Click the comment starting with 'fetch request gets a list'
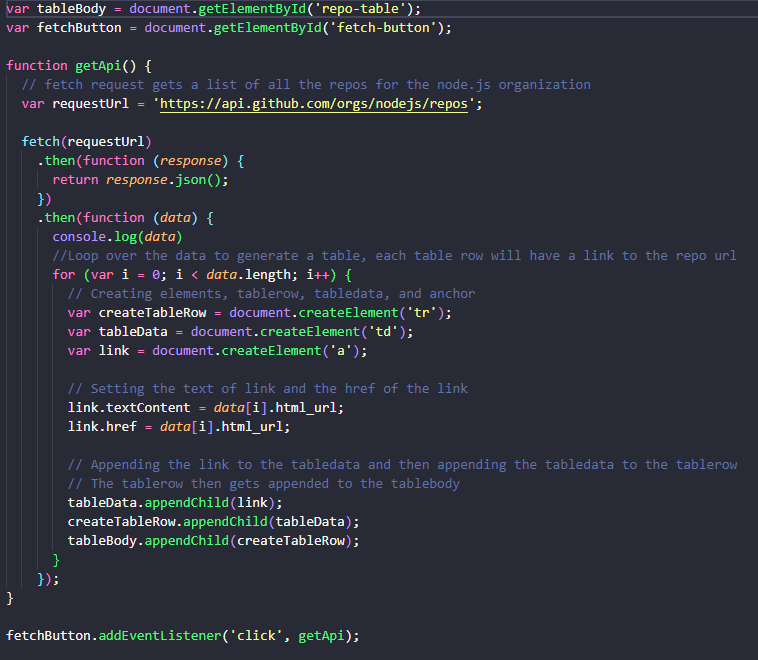The width and height of the screenshot is (758, 660). (x=306, y=85)
